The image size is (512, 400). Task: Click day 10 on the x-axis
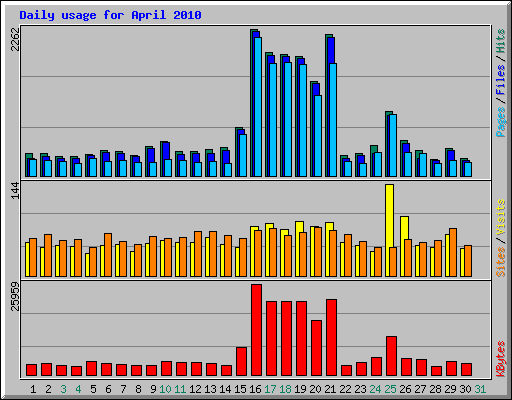pyautogui.click(x=165, y=389)
